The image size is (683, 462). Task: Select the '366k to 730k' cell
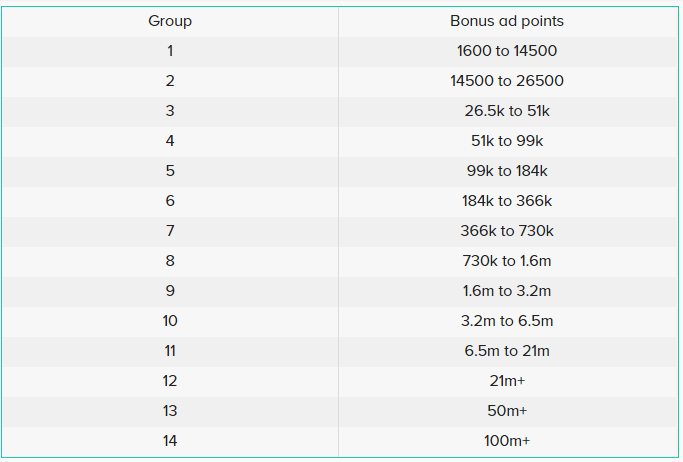click(x=507, y=231)
